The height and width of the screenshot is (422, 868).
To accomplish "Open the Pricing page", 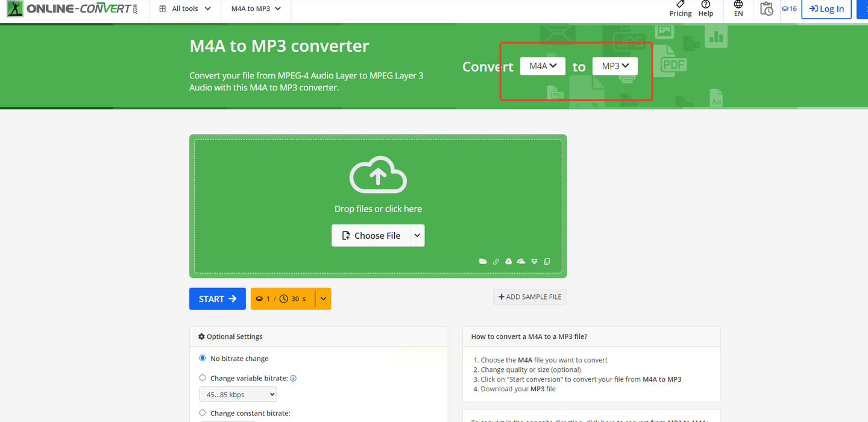I will (x=681, y=8).
